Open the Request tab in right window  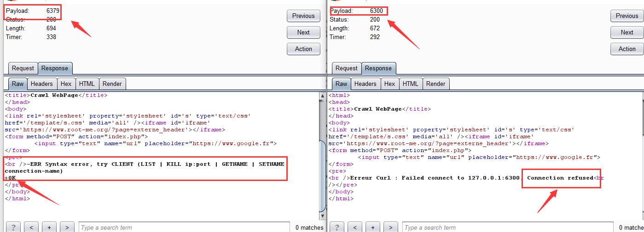tap(347, 68)
